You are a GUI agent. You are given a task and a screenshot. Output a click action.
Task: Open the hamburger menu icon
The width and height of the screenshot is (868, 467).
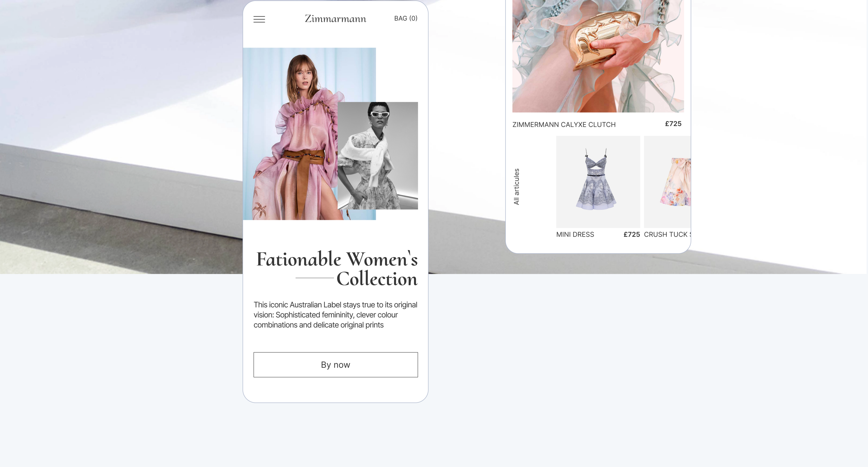pos(259,19)
